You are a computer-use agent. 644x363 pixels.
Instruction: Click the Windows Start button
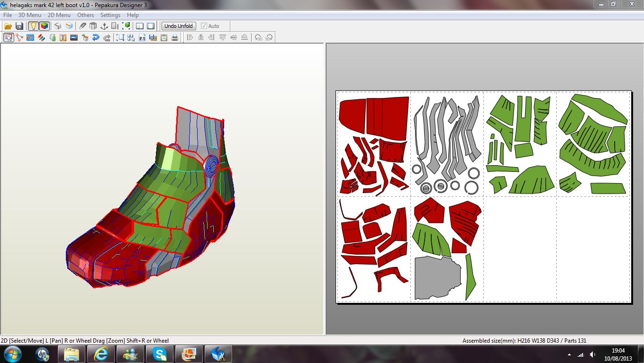12,354
